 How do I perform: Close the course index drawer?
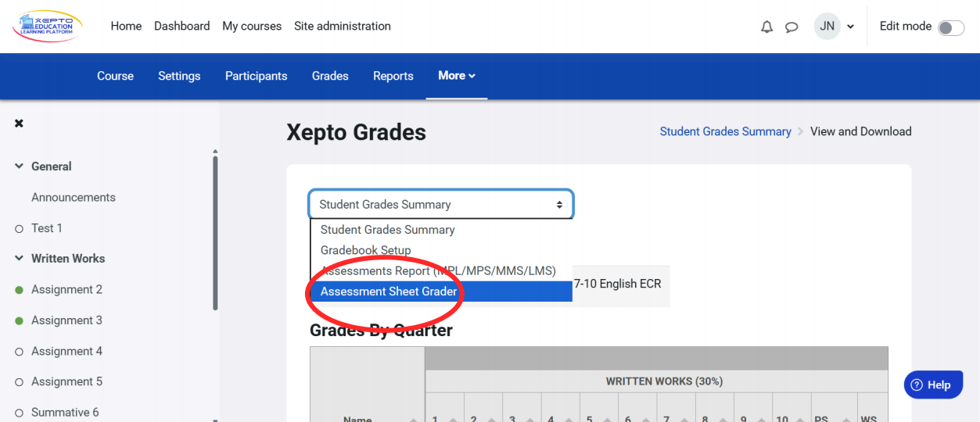pyautogui.click(x=19, y=123)
